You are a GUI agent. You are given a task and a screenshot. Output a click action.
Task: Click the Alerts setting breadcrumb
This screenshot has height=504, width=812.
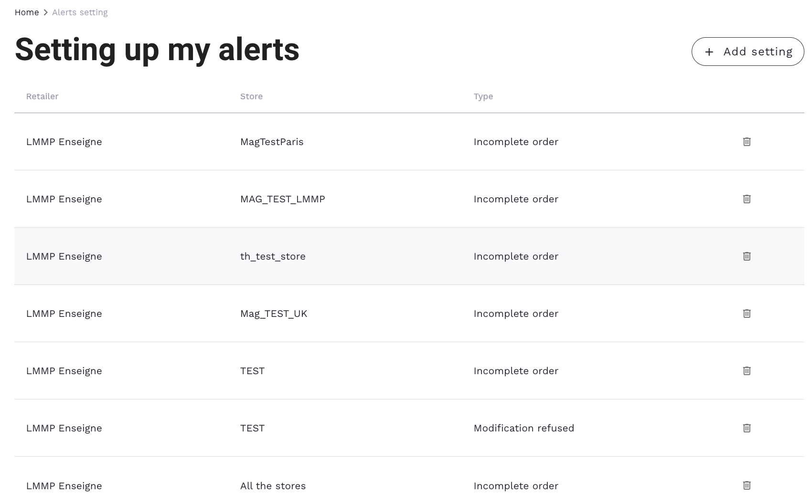[80, 12]
